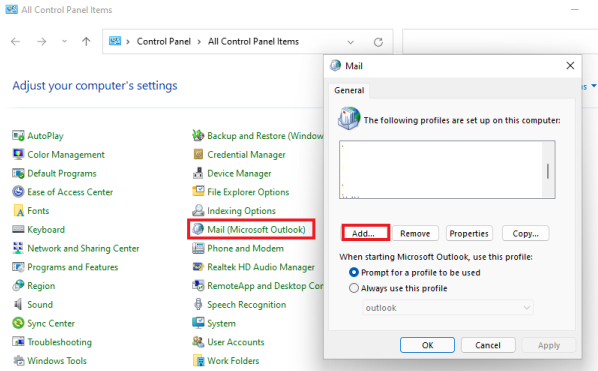Screen dimensions: 598x371
Task: Click the profiles list scrollbar
Action: pos(548,170)
